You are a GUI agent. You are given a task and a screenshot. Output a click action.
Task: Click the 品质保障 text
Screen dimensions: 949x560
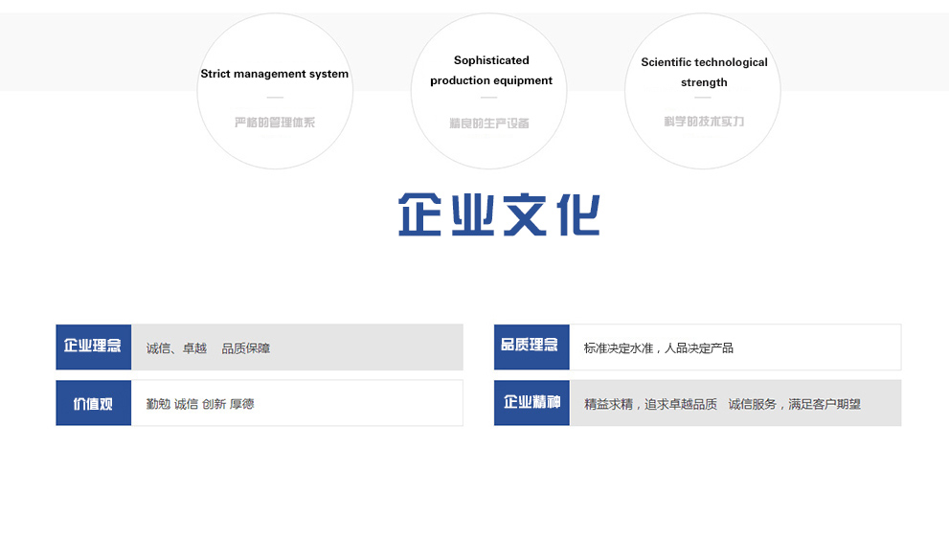click(x=246, y=348)
